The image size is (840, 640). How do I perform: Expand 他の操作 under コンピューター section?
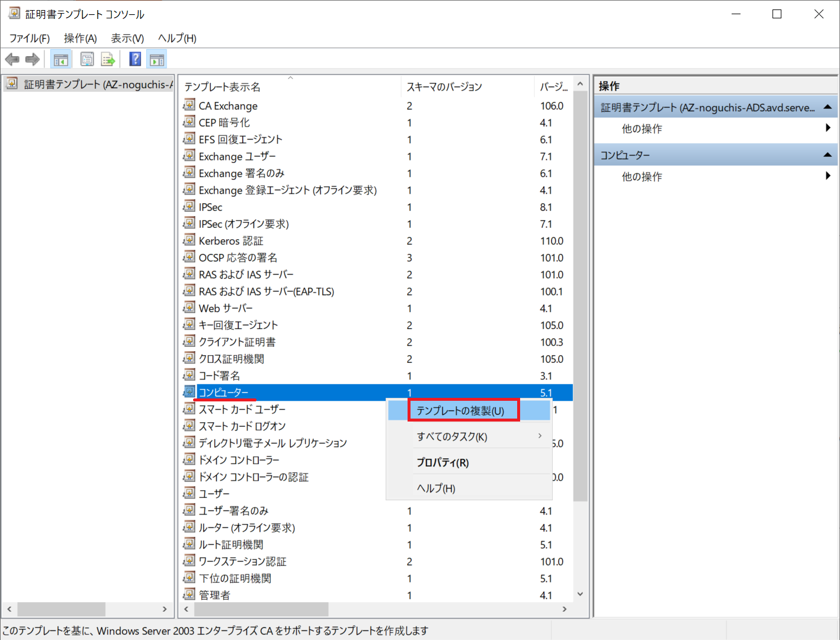tap(716, 176)
